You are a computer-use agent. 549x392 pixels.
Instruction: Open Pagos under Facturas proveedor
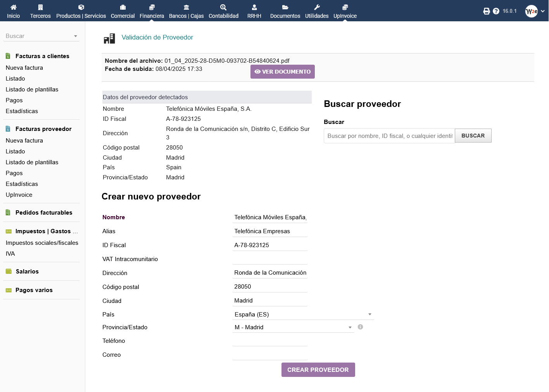(14, 173)
